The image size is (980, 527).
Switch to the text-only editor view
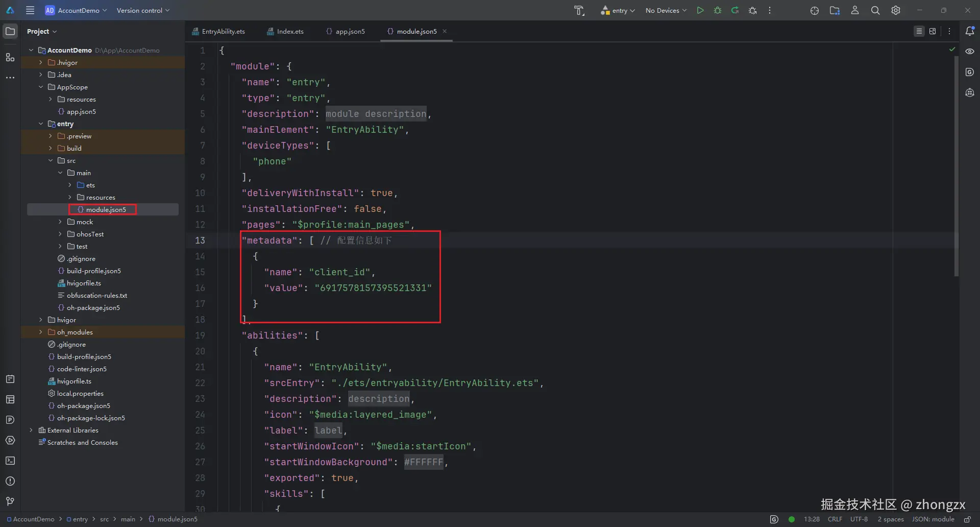(x=919, y=31)
